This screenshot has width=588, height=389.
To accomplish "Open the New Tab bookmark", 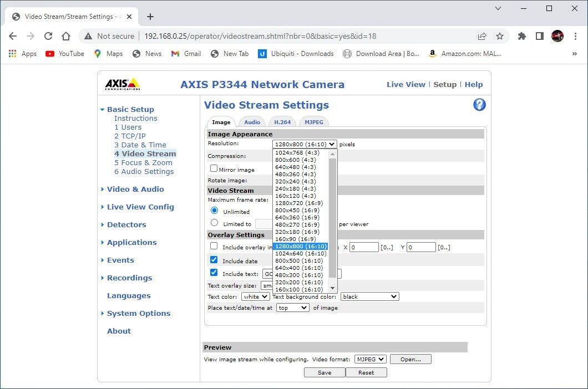I will pos(230,54).
